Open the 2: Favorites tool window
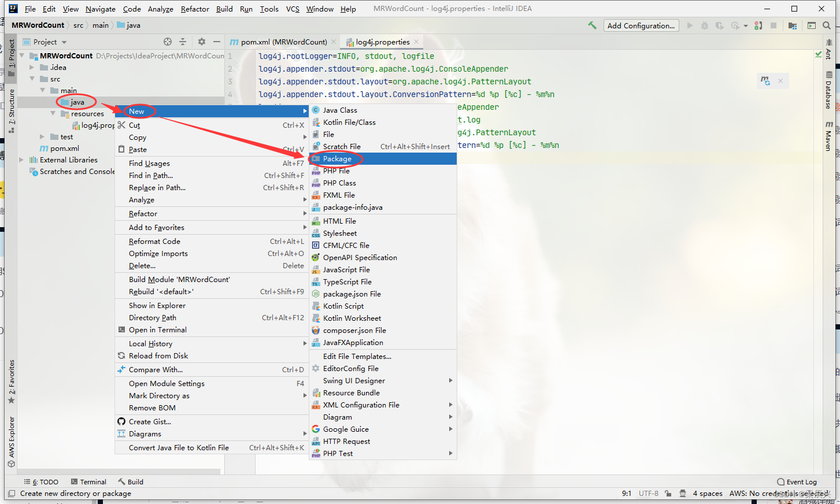 click(11, 381)
